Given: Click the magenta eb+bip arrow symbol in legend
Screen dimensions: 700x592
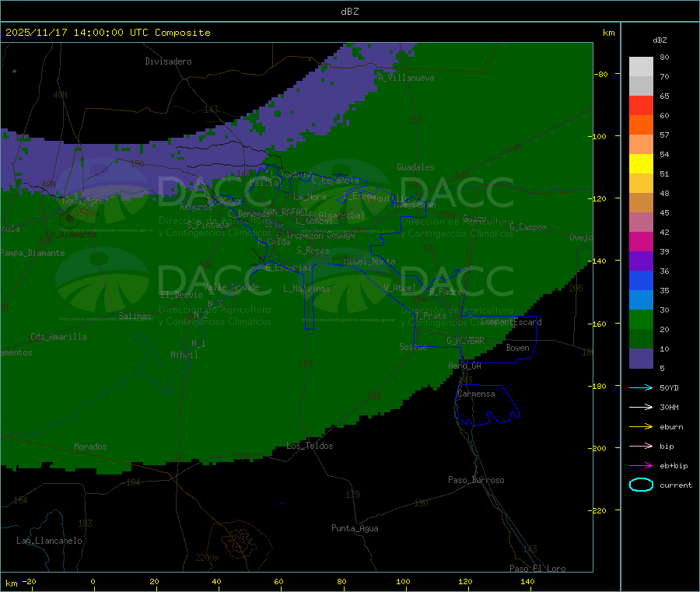Looking at the screenshot, I should tap(641, 466).
